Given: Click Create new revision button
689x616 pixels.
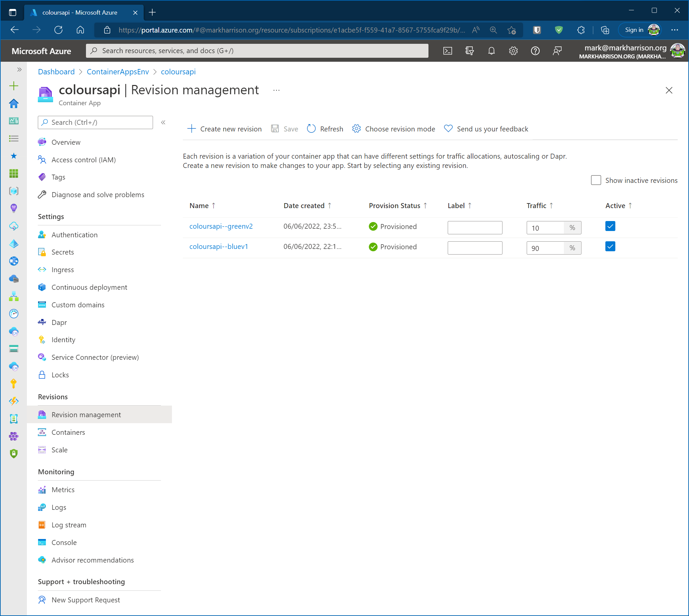Looking at the screenshot, I should 224,129.
